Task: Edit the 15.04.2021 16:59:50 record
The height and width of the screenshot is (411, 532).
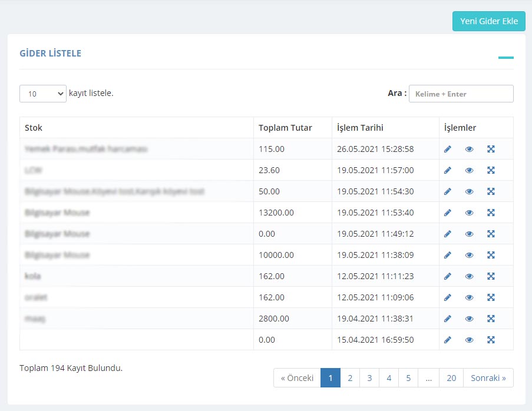Action: pos(448,340)
